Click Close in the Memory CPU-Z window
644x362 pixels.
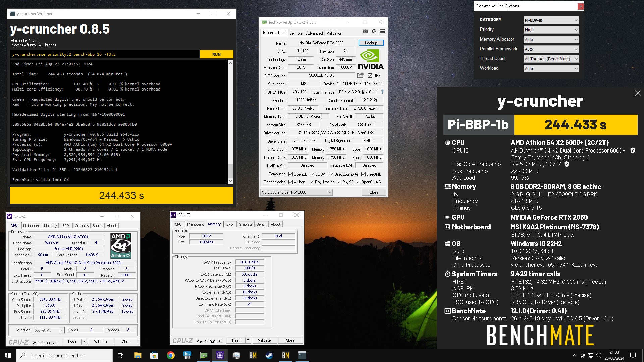coord(290,340)
